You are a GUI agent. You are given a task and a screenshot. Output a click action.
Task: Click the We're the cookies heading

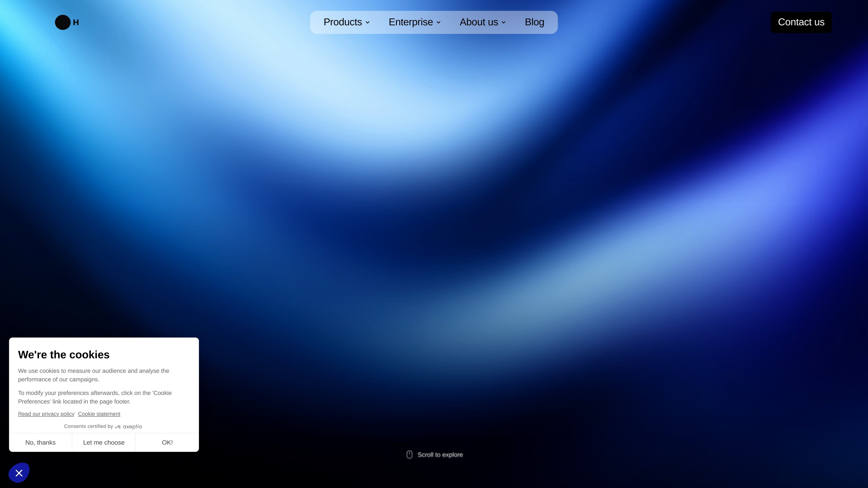point(64,355)
